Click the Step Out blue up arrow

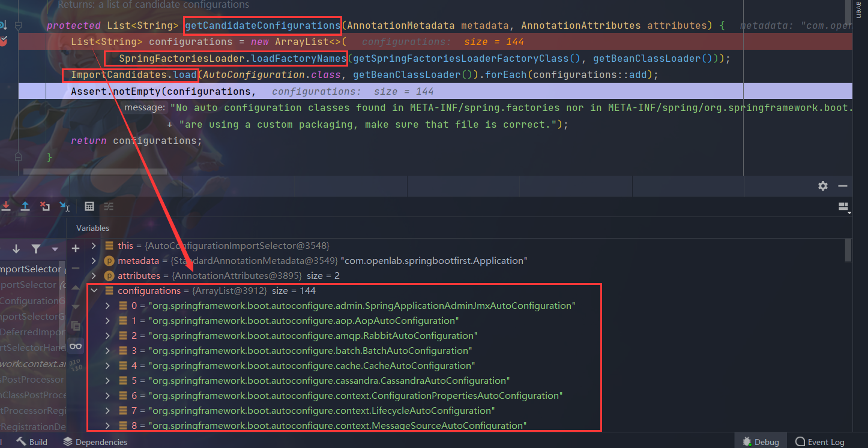pyautogui.click(x=25, y=206)
